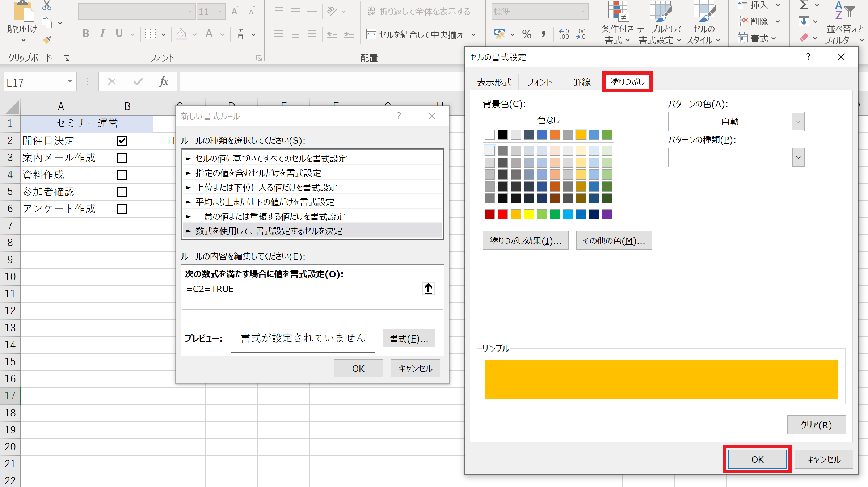Click the Comma Style icon
Screen dimensions: 868x487
[543, 34]
